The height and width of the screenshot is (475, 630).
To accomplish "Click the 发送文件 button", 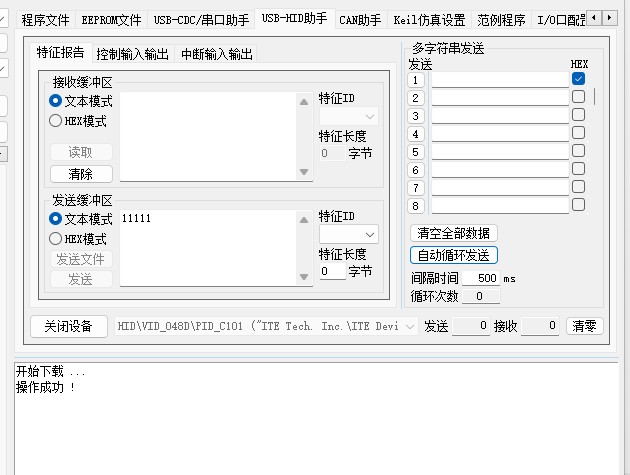I will 81,259.
